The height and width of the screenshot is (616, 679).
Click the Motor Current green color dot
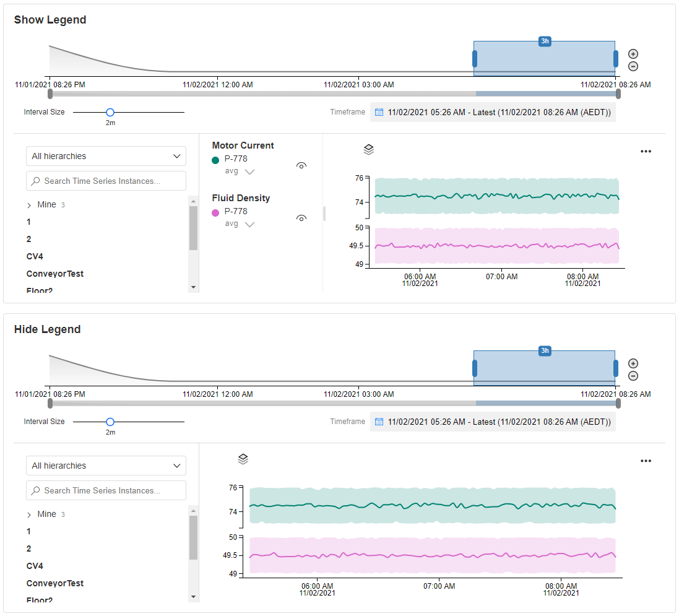point(215,160)
